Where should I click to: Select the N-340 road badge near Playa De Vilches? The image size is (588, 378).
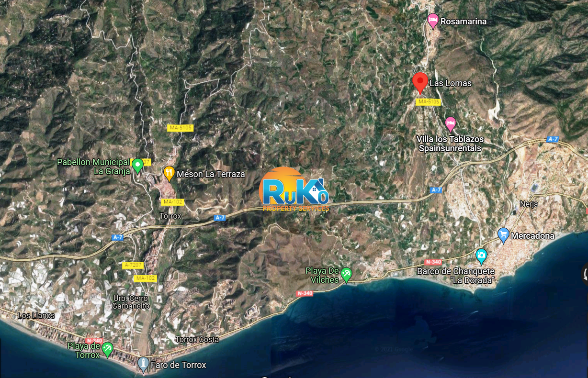point(305,293)
